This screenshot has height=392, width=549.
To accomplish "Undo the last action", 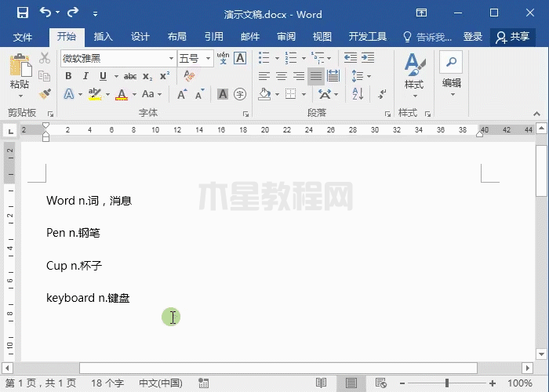I will click(45, 13).
